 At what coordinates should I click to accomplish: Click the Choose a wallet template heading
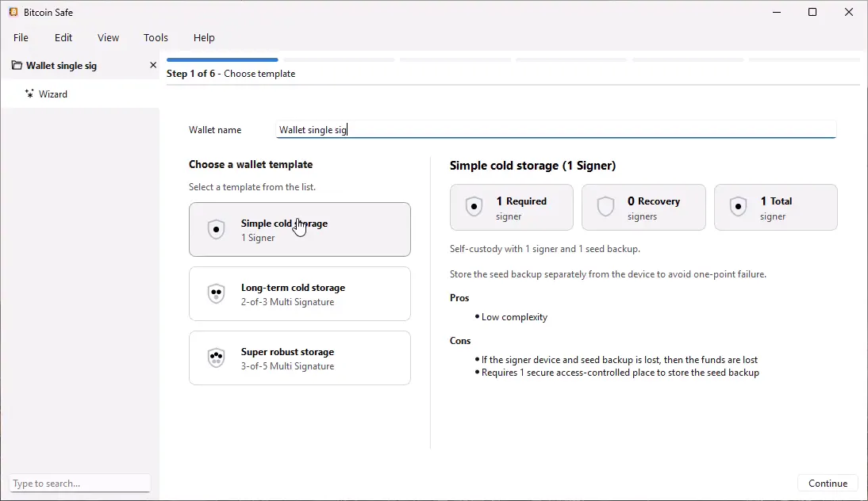[251, 164]
